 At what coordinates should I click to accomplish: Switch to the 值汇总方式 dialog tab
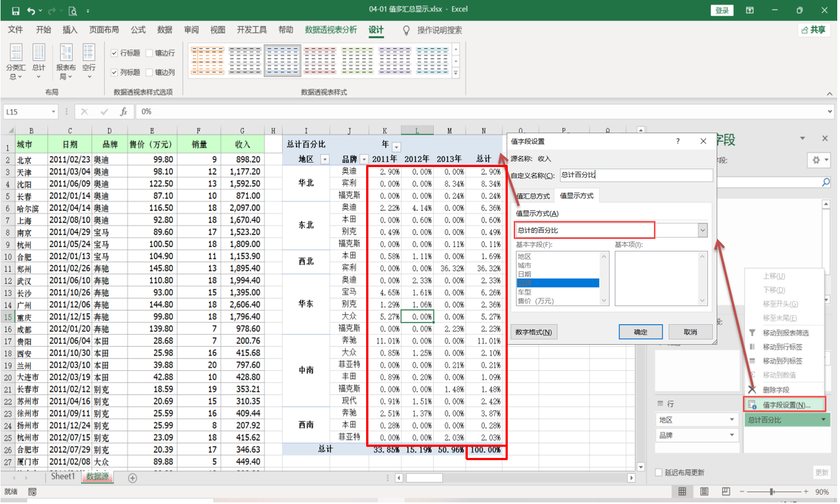click(533, 196)
